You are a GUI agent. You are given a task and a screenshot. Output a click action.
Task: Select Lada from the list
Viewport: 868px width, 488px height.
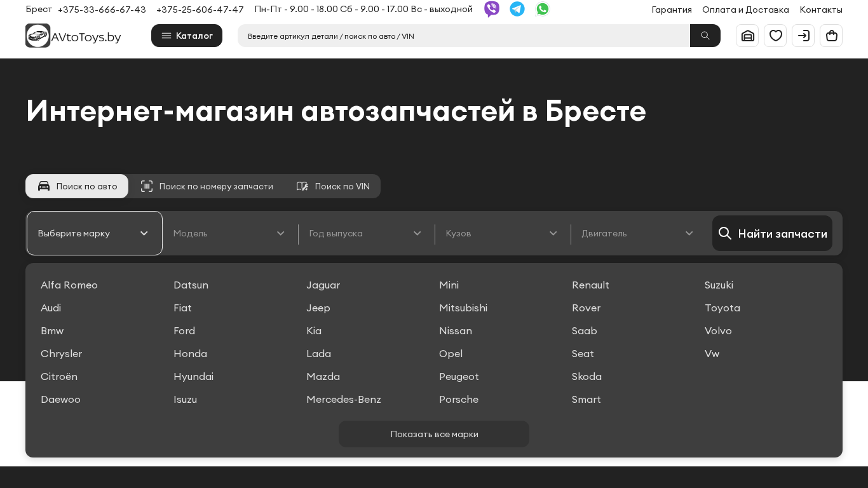click(x=318, y=353)
